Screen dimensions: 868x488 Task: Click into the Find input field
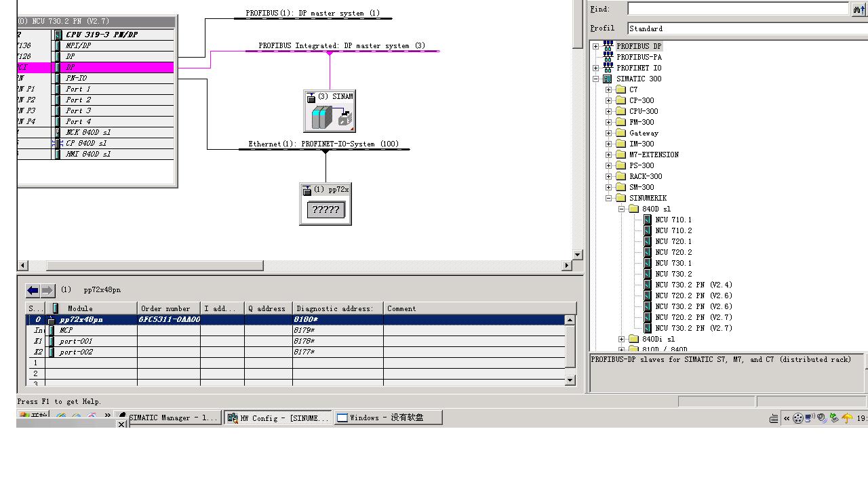click(x=738, y=9)
